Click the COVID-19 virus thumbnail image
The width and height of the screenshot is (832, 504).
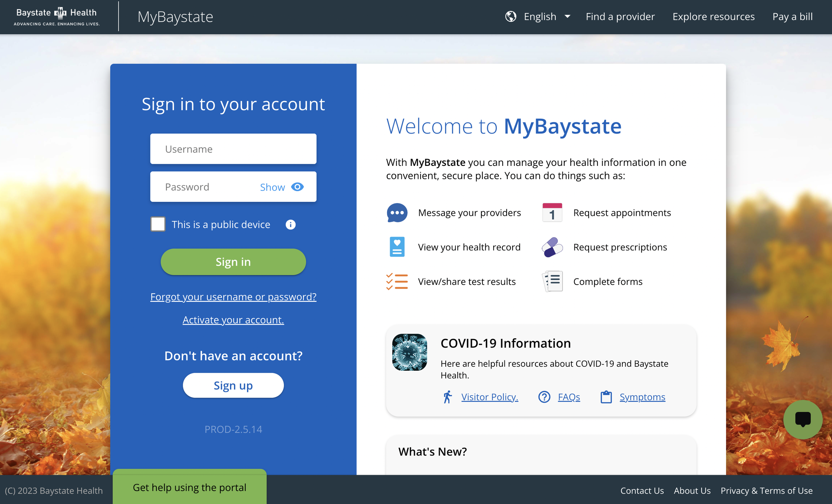coord(409,352)
